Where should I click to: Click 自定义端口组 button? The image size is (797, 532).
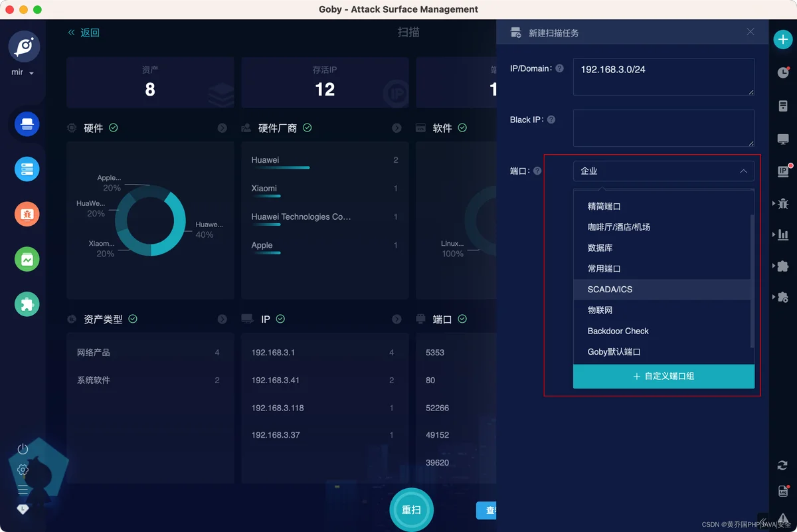[x=664, y=376]
